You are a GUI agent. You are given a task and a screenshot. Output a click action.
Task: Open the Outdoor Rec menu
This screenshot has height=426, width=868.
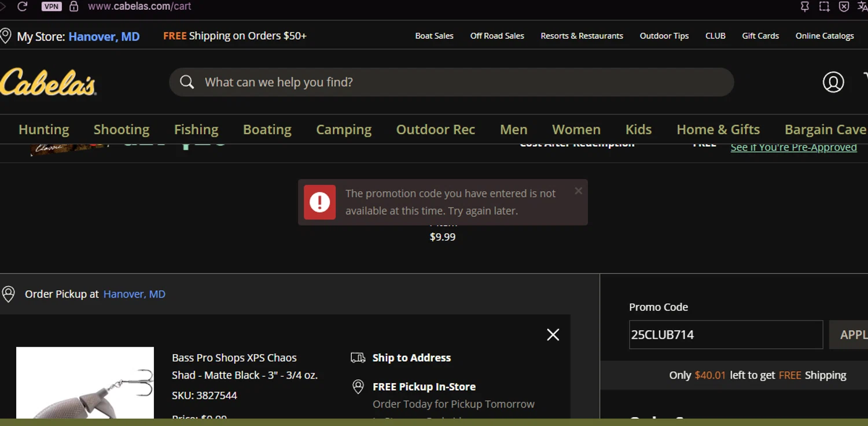tap(436, 129)
